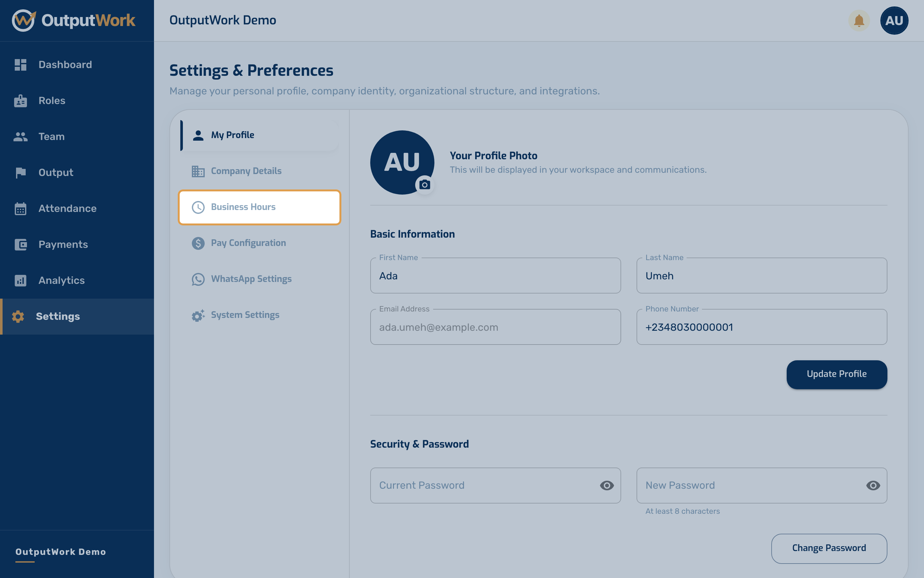Image resolution: width=924 pixels, height=578 pixels.
Task: Go to Dashboard in sidebar
Action: [x=77, y=65]
